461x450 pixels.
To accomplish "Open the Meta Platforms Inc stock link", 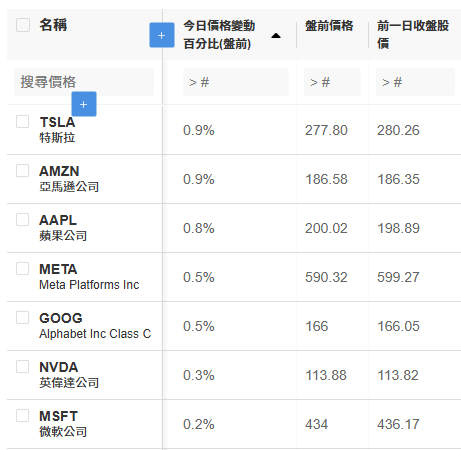I will coord(89,285).
